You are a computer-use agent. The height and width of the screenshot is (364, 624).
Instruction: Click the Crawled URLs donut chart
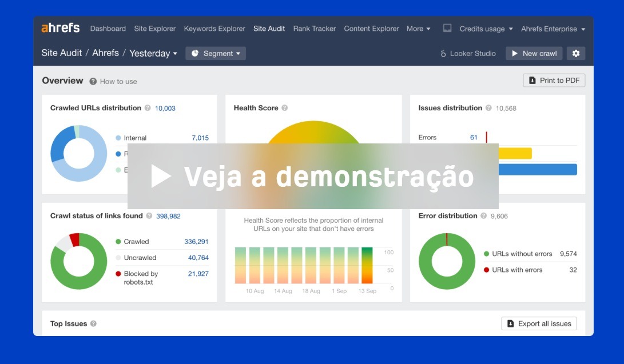tap(79, 153)
